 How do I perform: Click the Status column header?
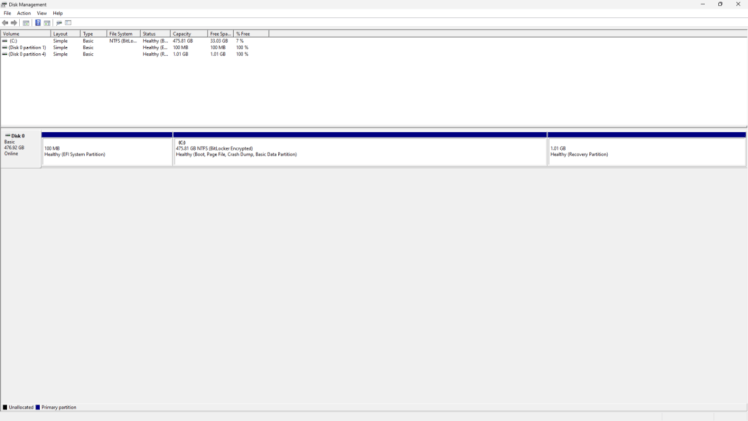tap(149, 34)
